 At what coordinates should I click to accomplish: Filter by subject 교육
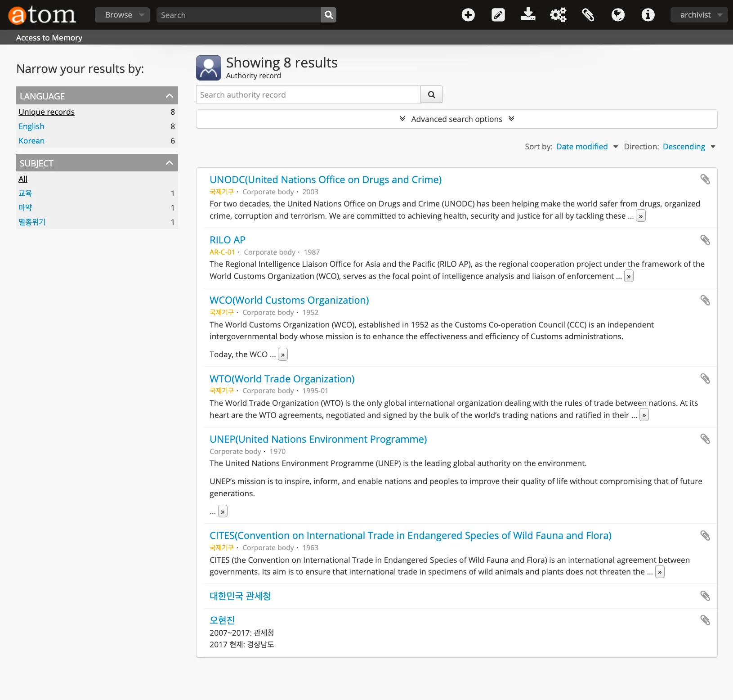tap(25, 193)
